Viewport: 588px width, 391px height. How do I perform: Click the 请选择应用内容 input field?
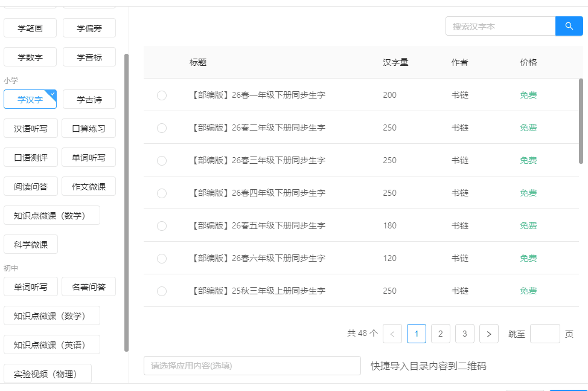[252, 366]
